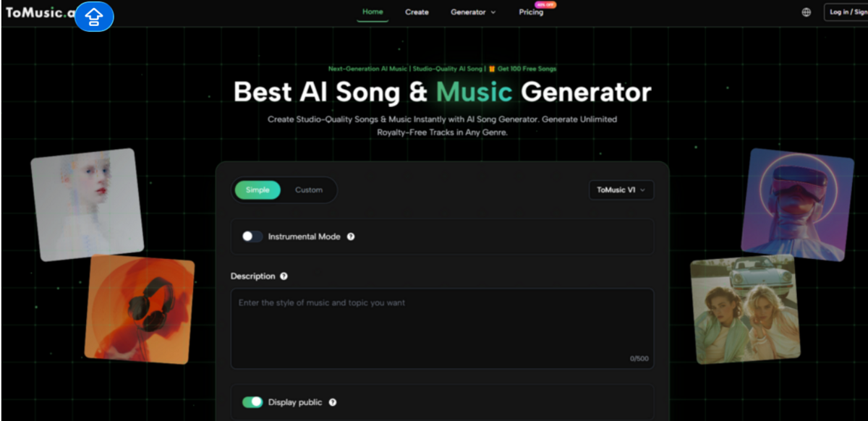868x421 pixels.
Task: Enable the Instrumental Mode toggle
Action: (252, 237)
